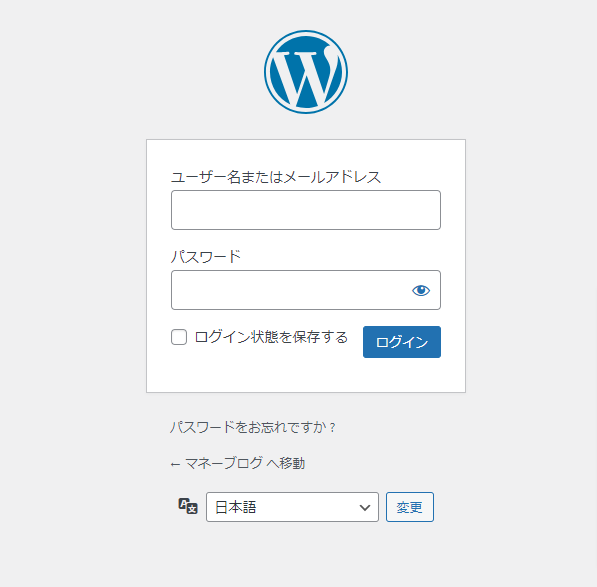This screenshot has height=587, width=597.
Task: Click the left arrow before マネーブログ
Action: pyautogui.click(x=175, y=464)
